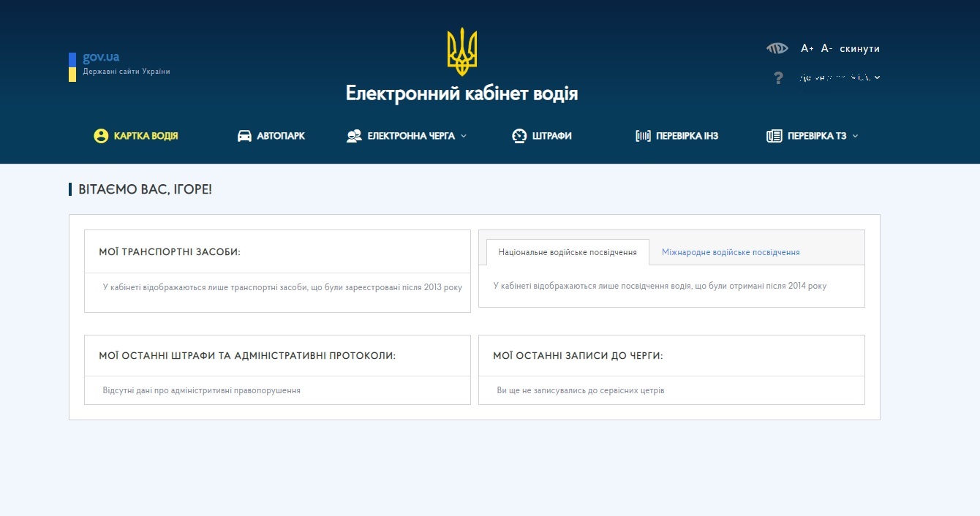Click the question mark help icon
This screenshot has height=516, width=980.
(x=778, y=77)
